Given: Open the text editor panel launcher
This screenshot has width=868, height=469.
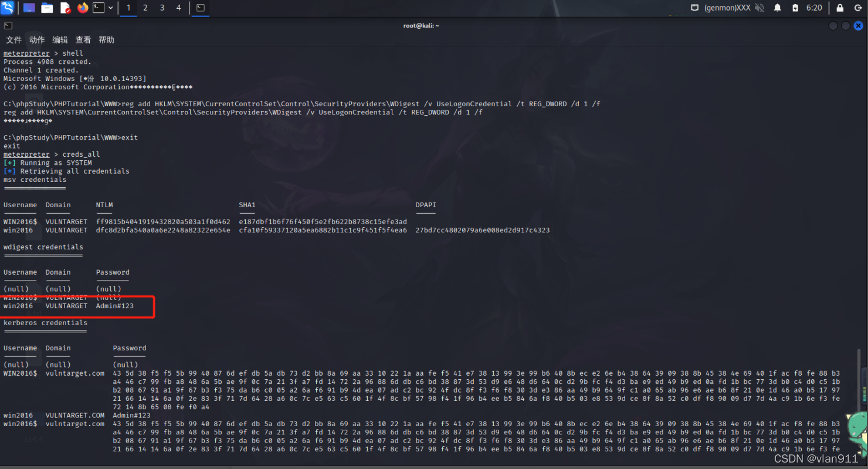Looking at the screenshot, I should coord(65,8).
